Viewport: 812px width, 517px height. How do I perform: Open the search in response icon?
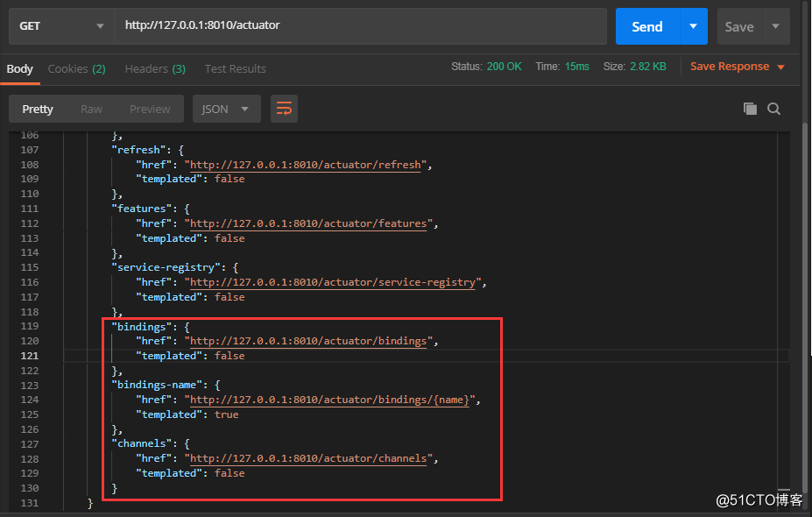coord(773,109)
